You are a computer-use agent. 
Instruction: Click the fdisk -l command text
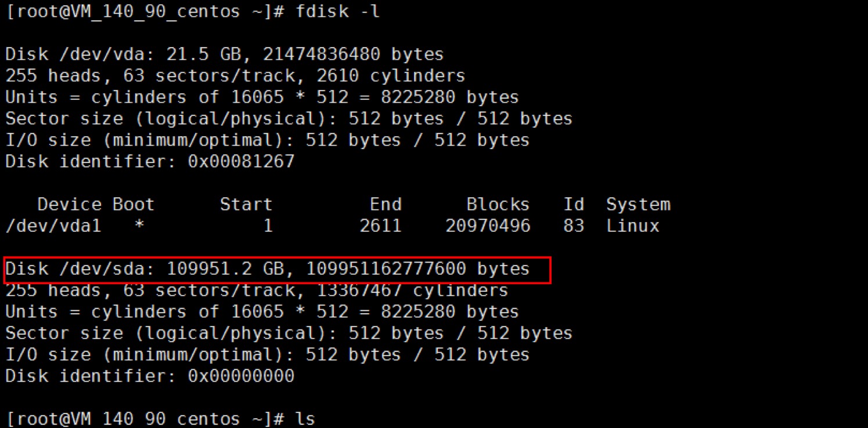click(x=337, y=11)
